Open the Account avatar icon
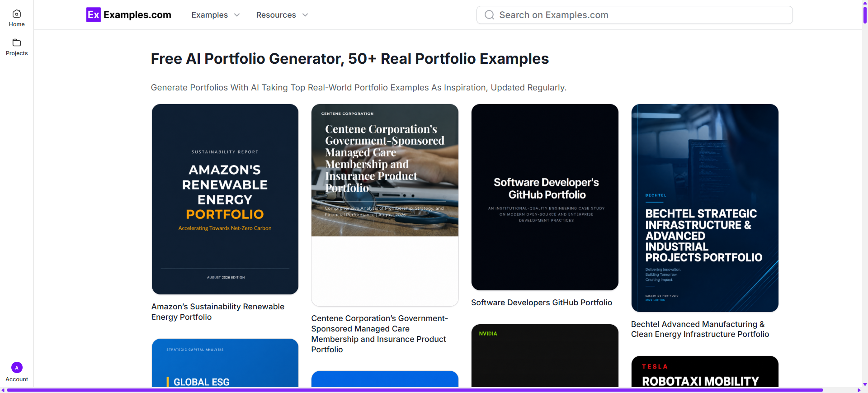The height and width of the screenshot is (393, 868). (17, 368)
